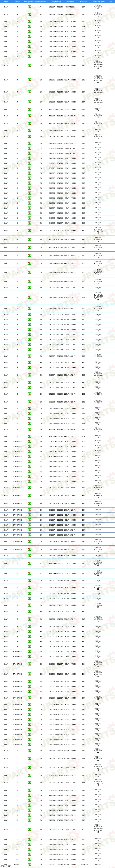Click petrol icon in BMW 1 1.6 E81 row

click(30, 7)
